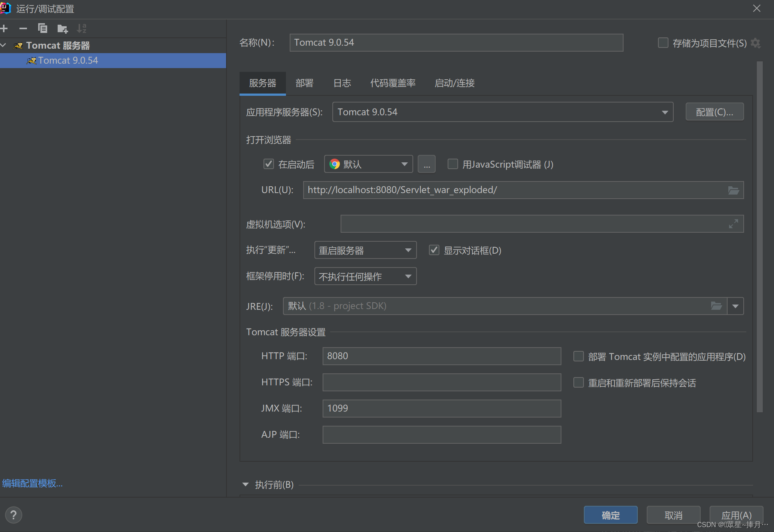Add new run configuration with plus icon

(4, 28)
